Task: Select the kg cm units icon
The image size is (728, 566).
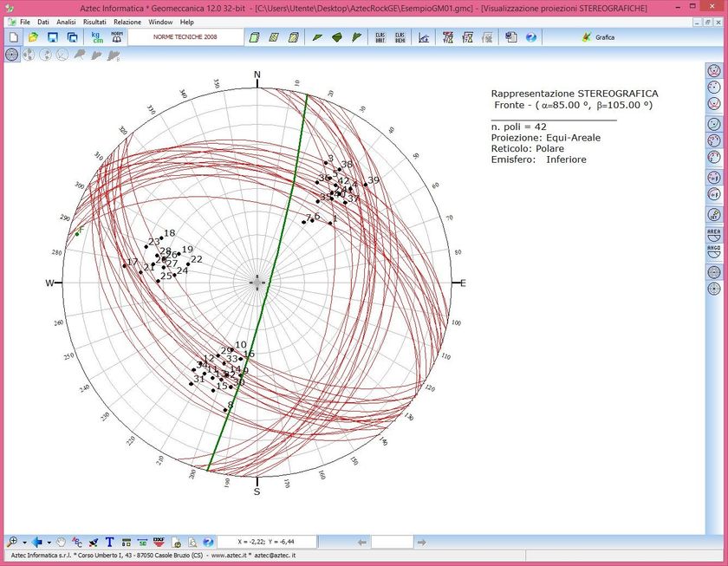Action: [x=97, y=37]
